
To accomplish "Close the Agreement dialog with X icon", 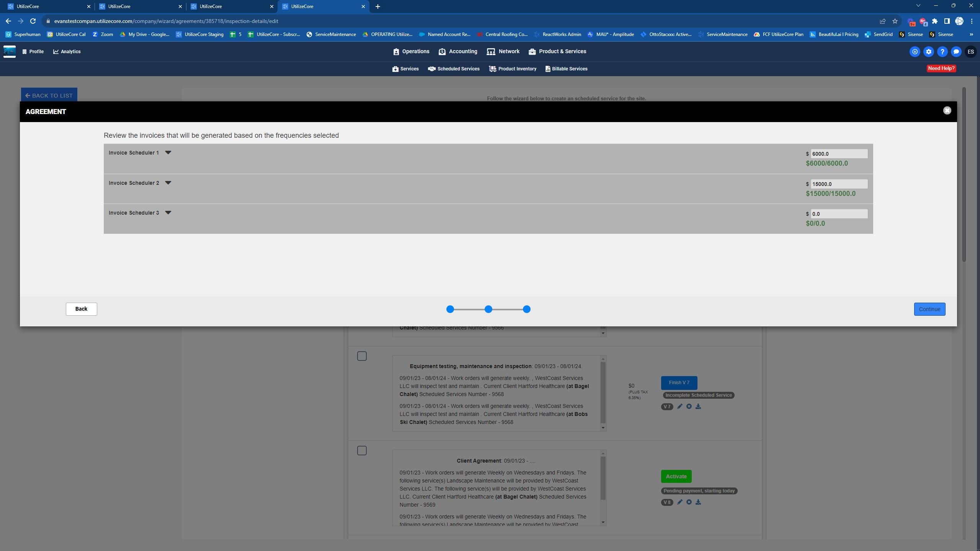I will (x=947, y=111).
